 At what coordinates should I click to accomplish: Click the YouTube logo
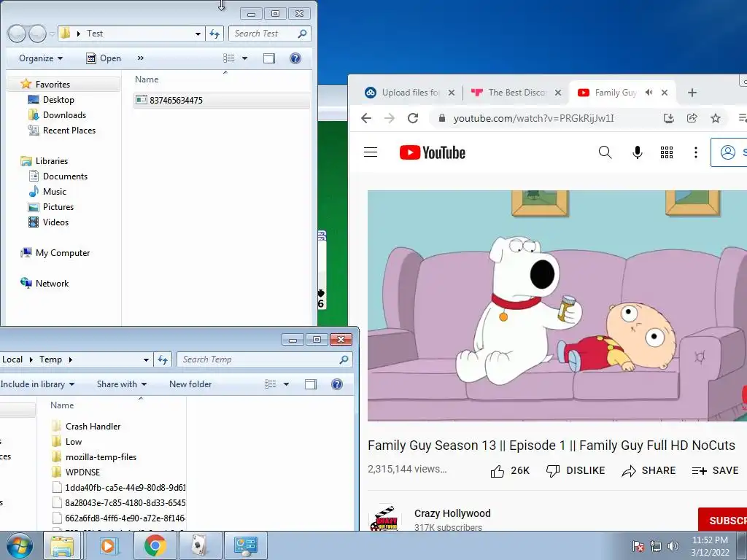[x=432, y=152]
